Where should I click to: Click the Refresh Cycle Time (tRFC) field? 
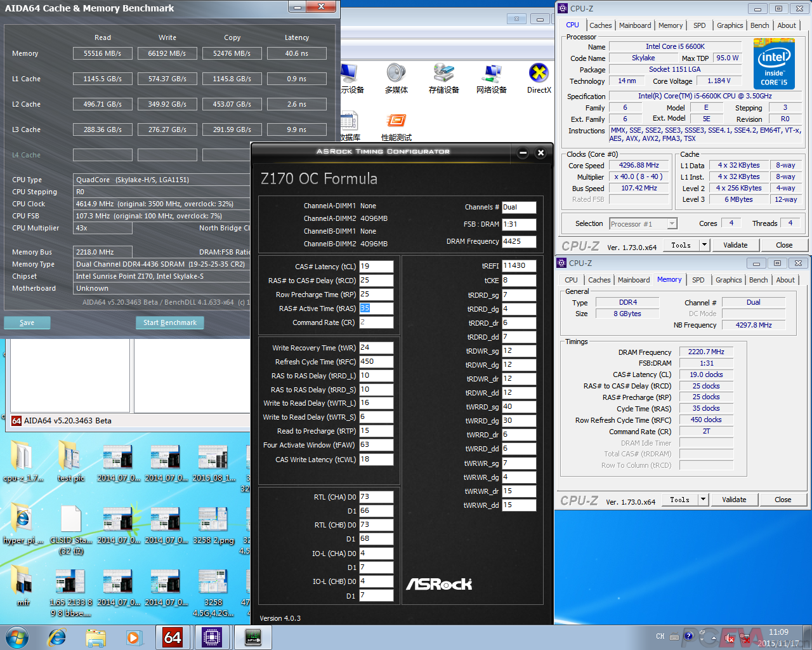click(x=376, y=362)
